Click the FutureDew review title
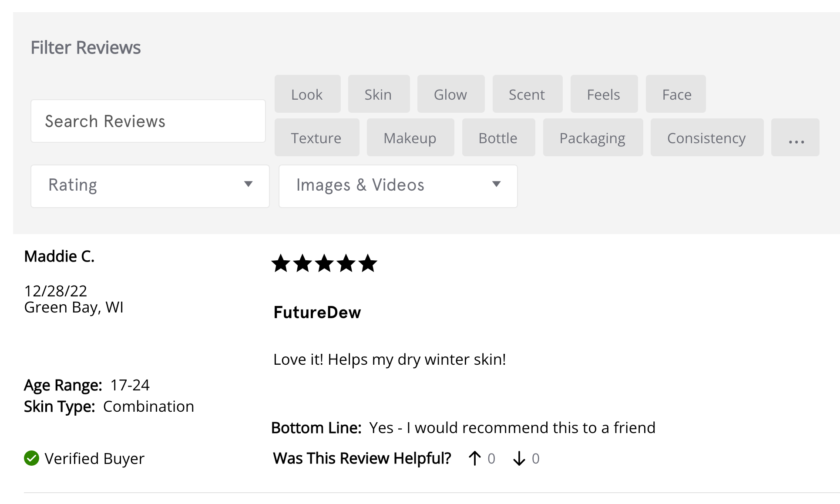This screenshot has width=840, height=504. [317, 312]
